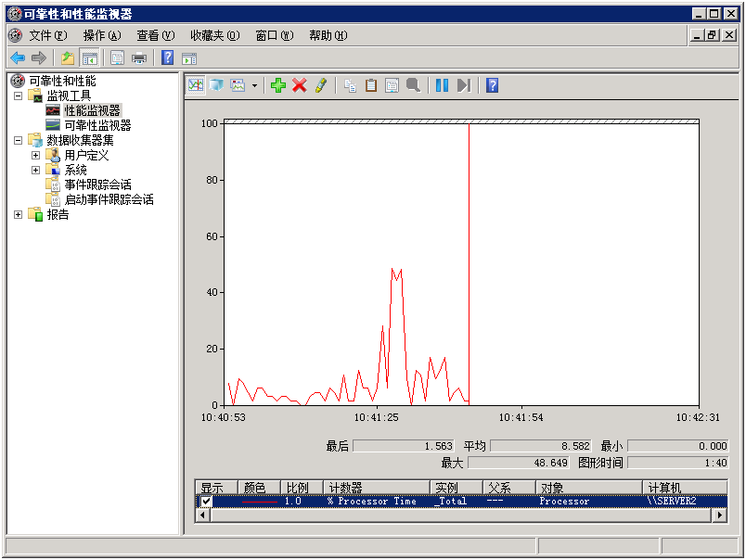Click the Update Data step icon
This screenshot has width=746, height=560.
point(463,85)
